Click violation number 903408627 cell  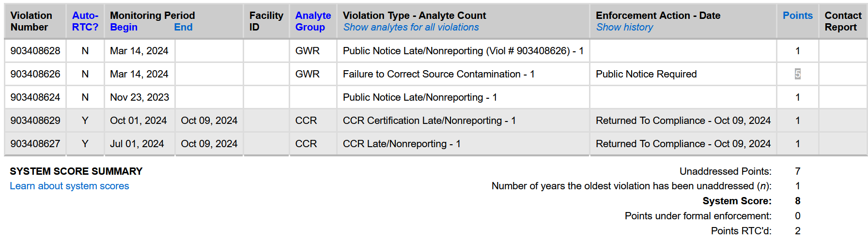click(35, 144)
